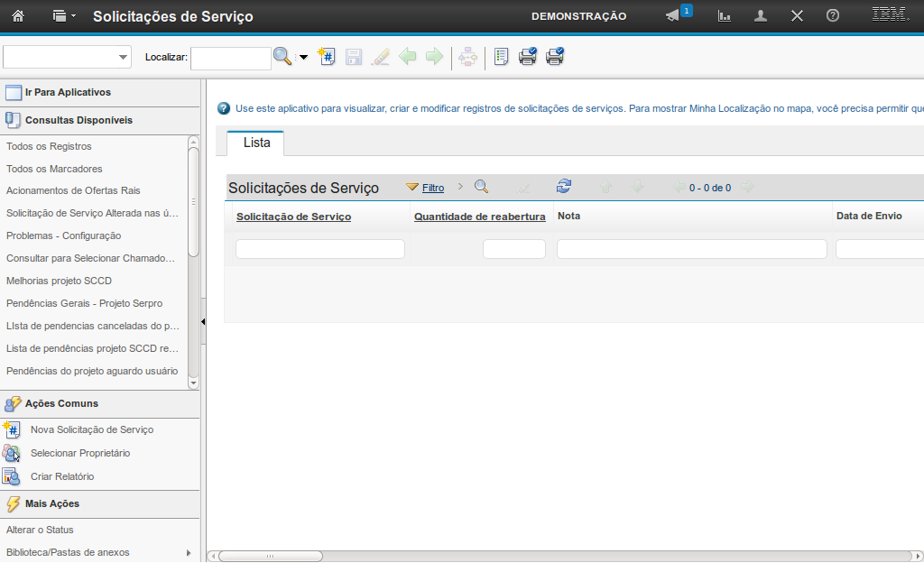This screenshot has height=563, width=924.
Task: Expand the search options arrow after Localizar
Action: point(303,58)
